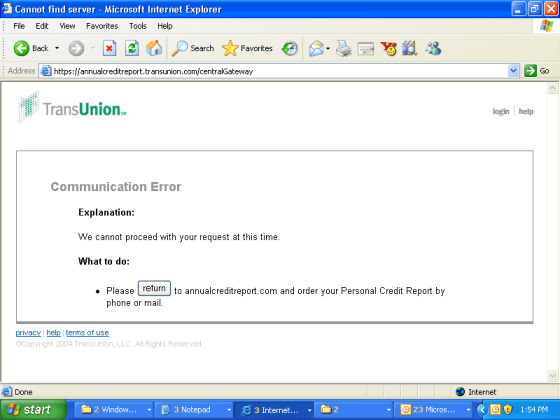This screenshot has height=420, width=560.
Task: Click the scrollbar up arrow
Action: [x=552, y=88]
